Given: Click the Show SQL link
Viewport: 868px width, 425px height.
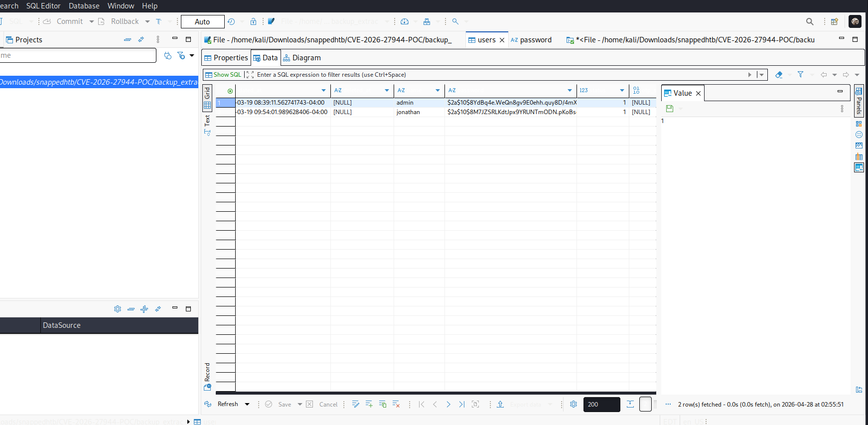Looking at the screenshot, I should [223, 75].
